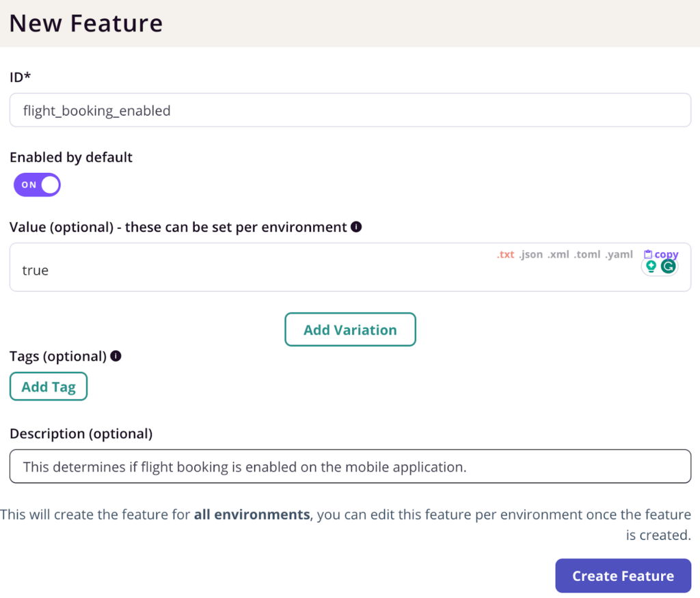The width and height of the screenshot is (700, 598).
Task: Choose the .yaml value format
Action: click(619, 254)
